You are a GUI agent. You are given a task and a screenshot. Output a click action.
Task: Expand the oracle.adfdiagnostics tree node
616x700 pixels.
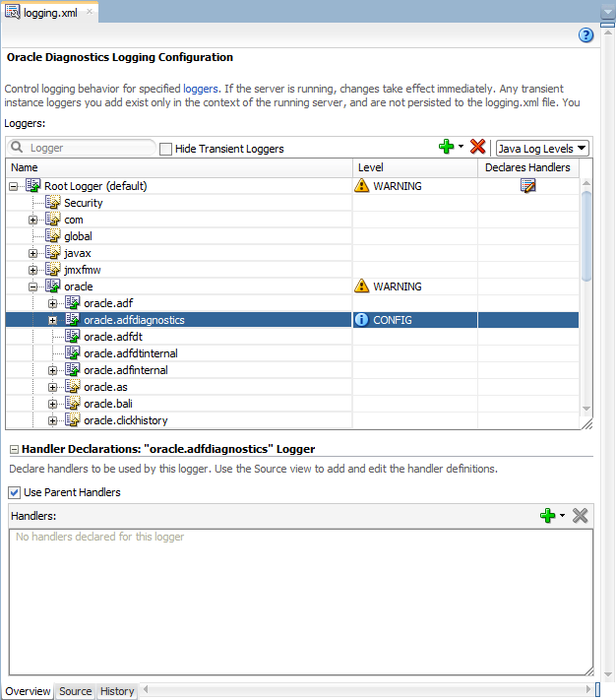point(52,321)
